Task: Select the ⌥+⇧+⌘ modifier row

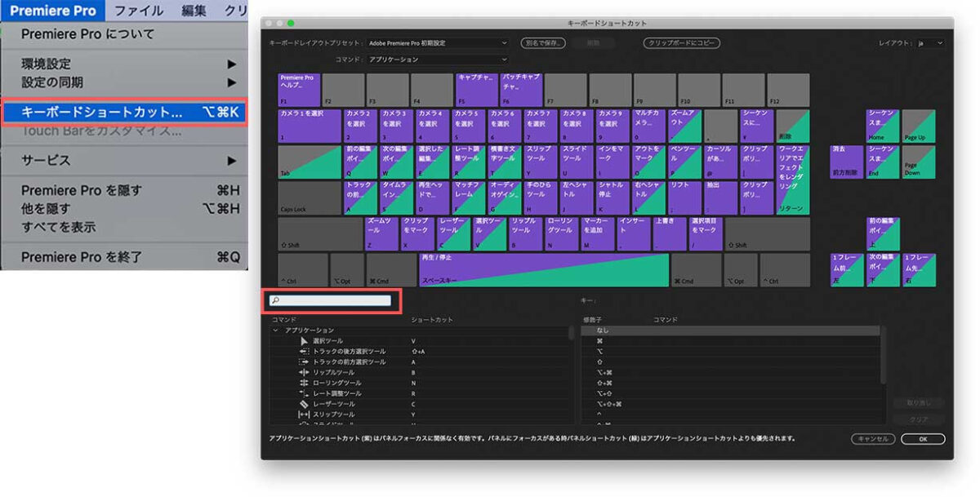Action: pos(731,404)
